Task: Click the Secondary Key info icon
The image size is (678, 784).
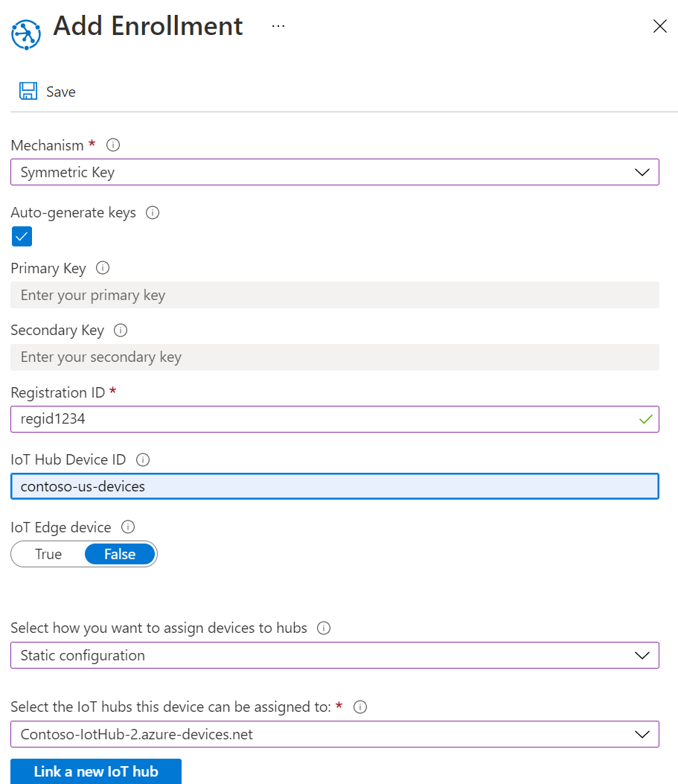Action: click(x=121, y=330)
